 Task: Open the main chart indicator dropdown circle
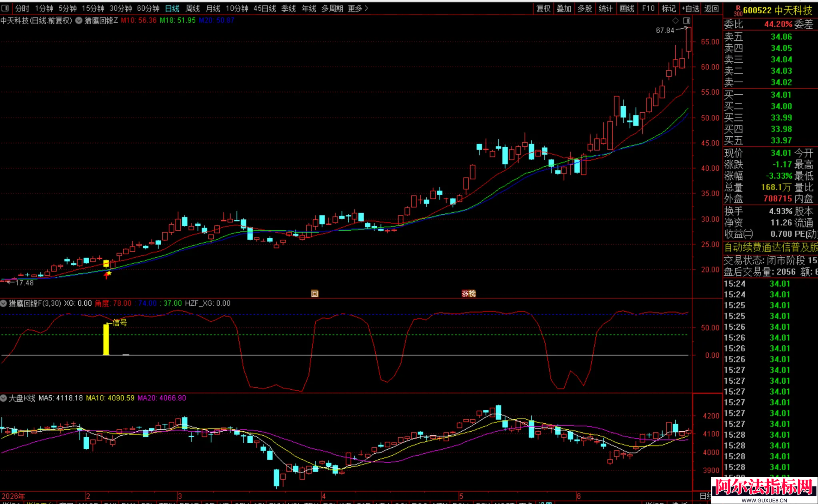(x=79, y=20)
